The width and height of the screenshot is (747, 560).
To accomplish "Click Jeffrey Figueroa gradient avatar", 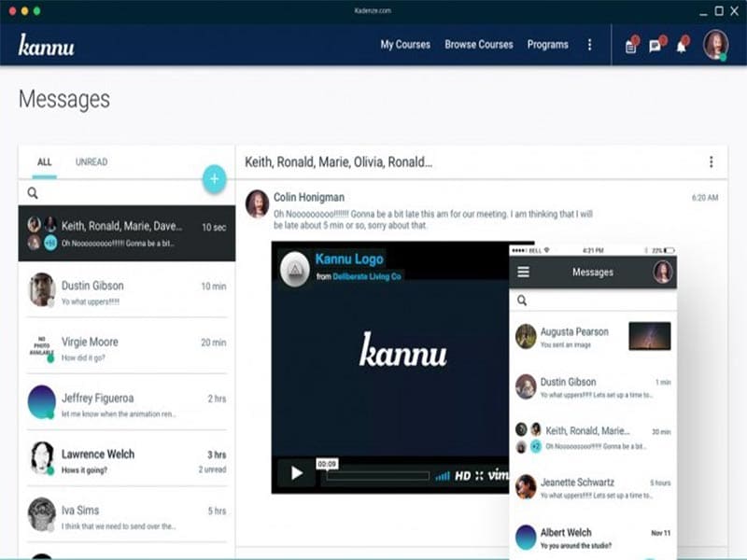I will tap(42, 402).
